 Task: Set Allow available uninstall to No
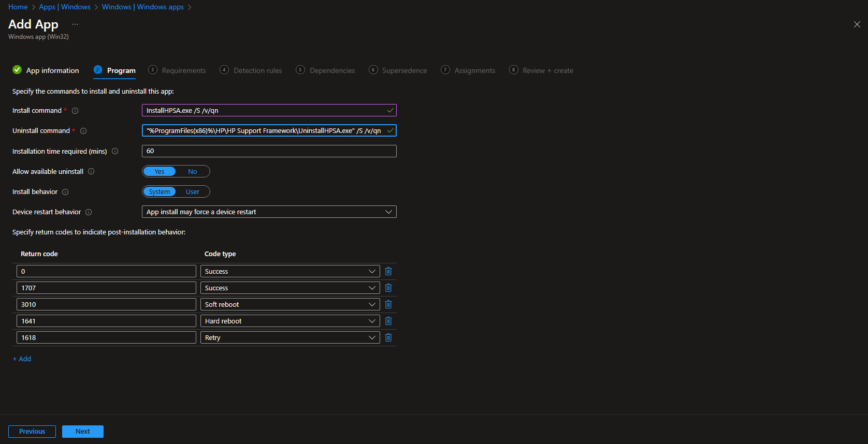[192, 172]
